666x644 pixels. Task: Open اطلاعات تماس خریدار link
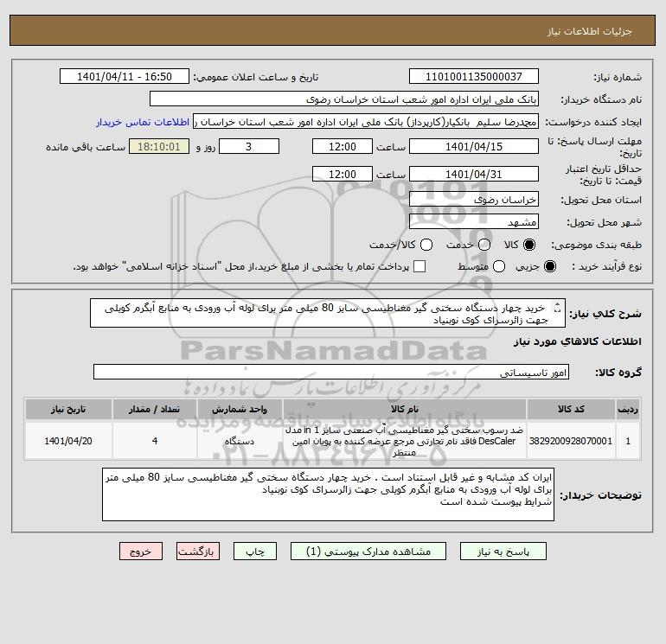pos(143,122)
